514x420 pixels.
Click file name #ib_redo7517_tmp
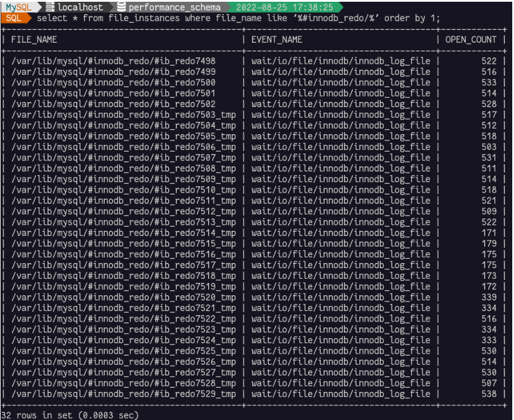[124, 265]
